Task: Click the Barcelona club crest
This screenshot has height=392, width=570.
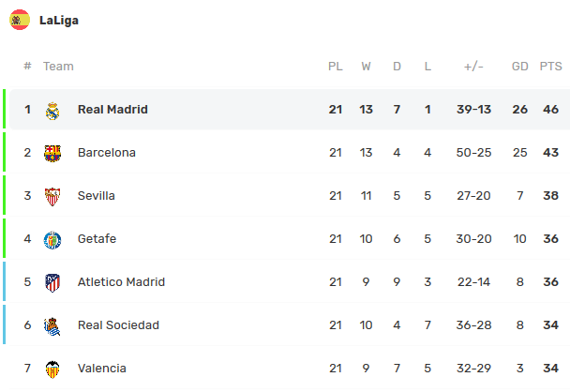Action: click(x=52, y=153)
